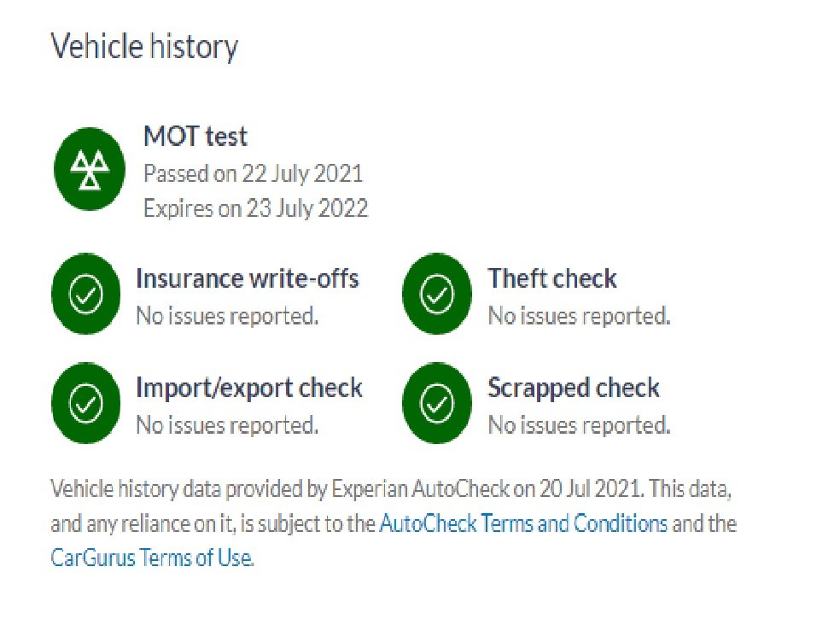Select the Scrapped check label
The width and height of the screenshot is (840, 625).
click(574, 388)
